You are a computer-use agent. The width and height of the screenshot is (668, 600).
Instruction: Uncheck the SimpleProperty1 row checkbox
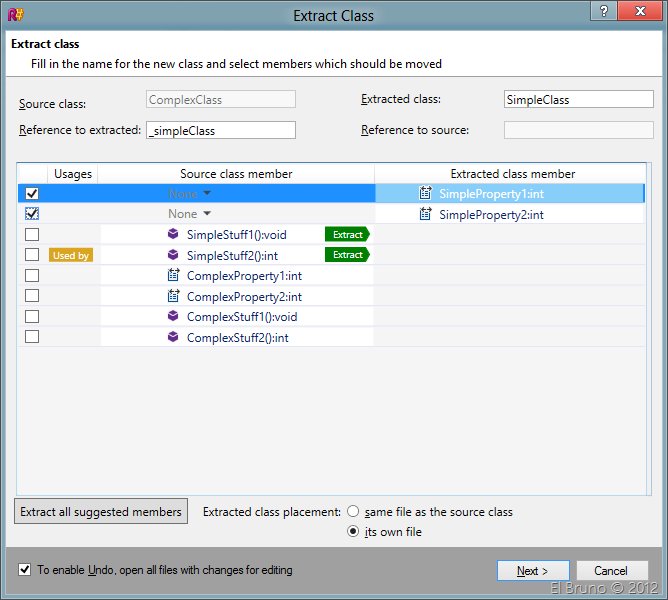click(32, 193)
